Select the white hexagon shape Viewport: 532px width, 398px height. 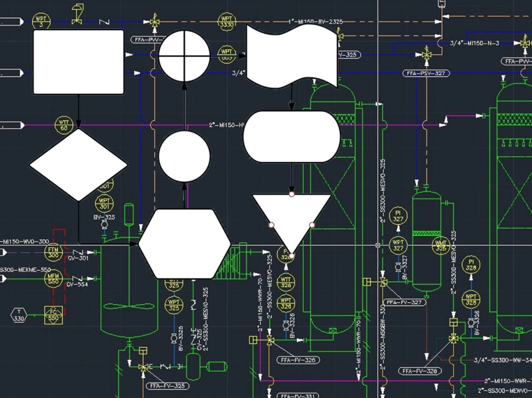click(x=184, y=244)
